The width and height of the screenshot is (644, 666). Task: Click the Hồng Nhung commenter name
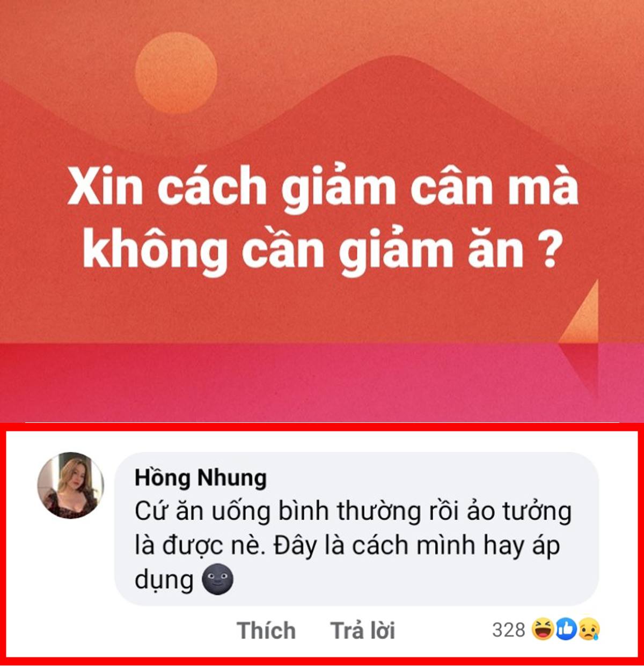(201, 477)
